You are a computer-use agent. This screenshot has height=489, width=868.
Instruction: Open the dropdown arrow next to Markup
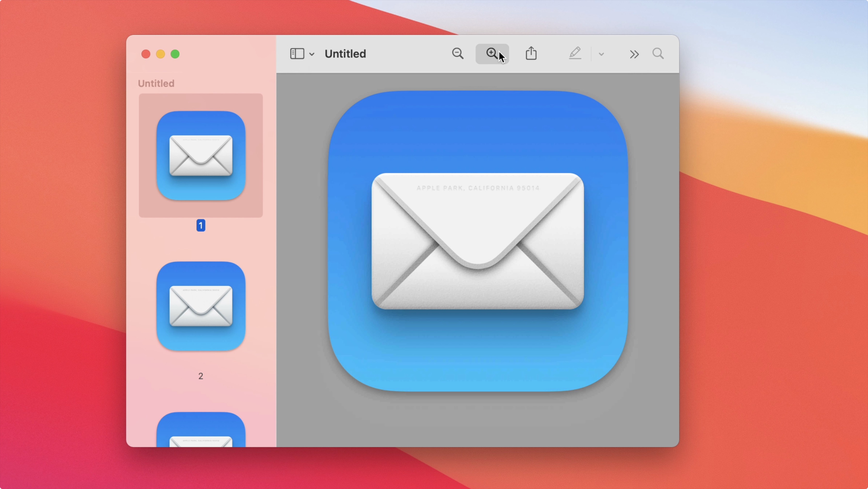click(x=601, y=54)
